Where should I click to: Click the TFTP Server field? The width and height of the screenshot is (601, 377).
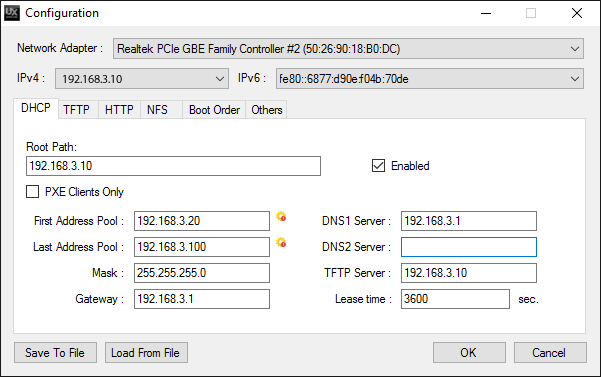point(469,273)
